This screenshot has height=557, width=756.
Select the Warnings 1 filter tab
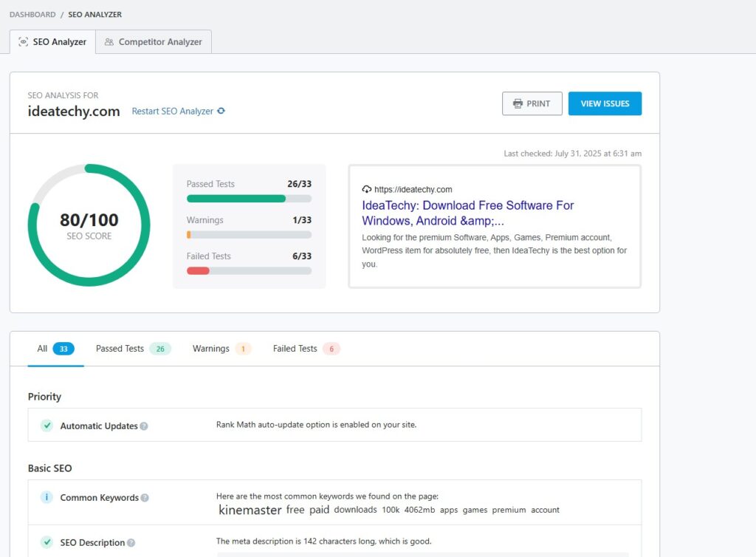tap(221, 349)
